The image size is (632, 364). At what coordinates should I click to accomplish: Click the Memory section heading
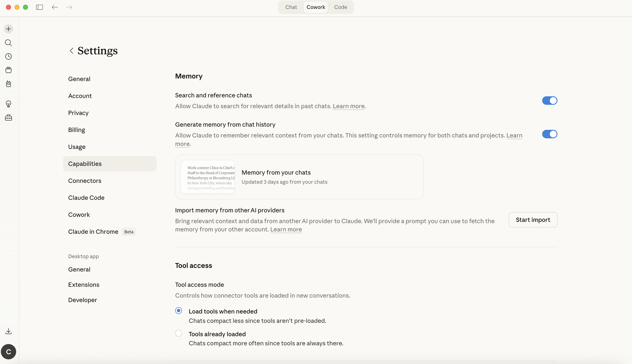point(189,76)
